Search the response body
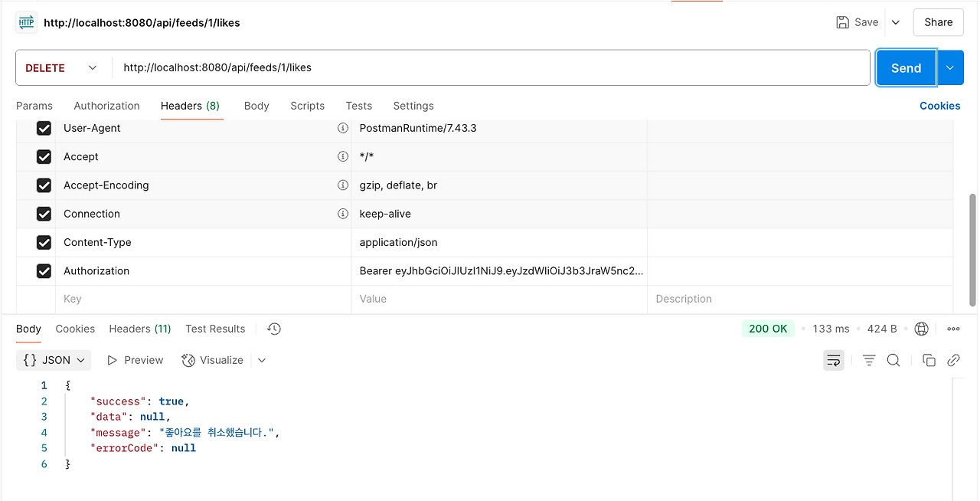The image size is (980, 501). (x=893, y=360)
